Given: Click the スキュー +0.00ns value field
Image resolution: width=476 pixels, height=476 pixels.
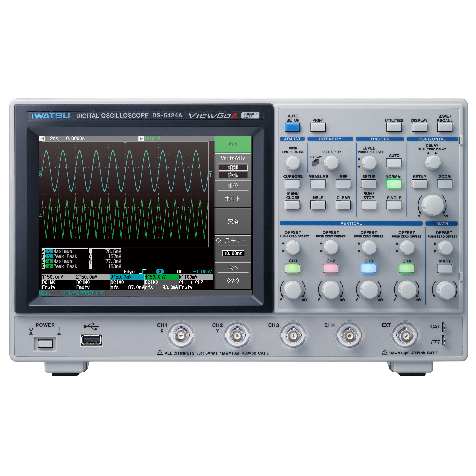Looking at the screenshot, I should pos(233,253).
